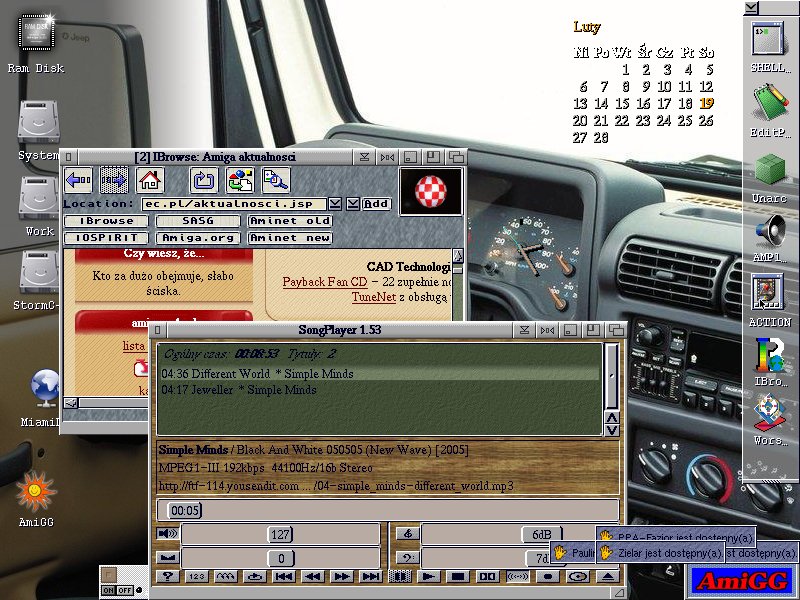This screenshot has height=600, width=800.
Task: Click the balance slider showing 0
Action: (x=280, y=558)
